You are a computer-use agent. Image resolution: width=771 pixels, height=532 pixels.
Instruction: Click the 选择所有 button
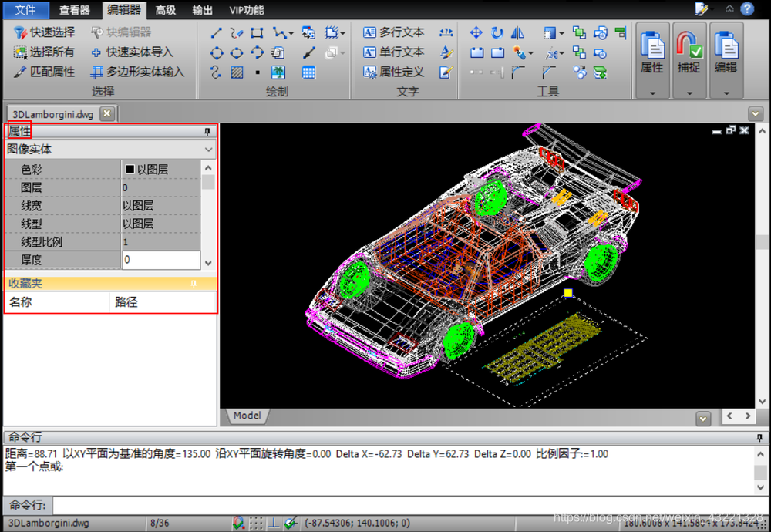click(44, 52)
